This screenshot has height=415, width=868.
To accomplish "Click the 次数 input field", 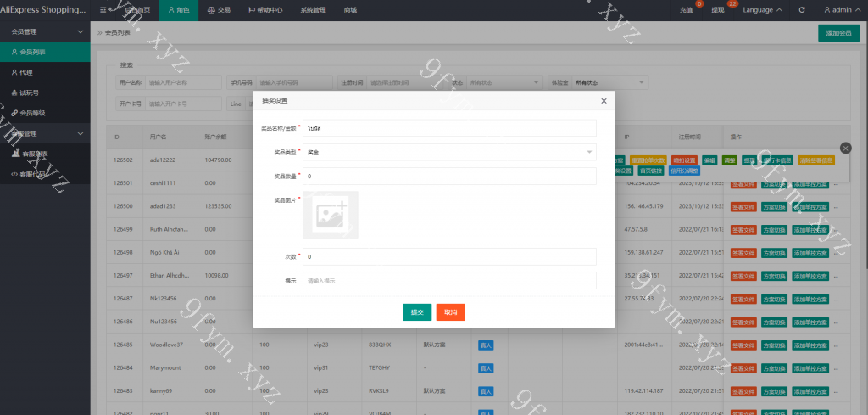I will [x=449, y=256].
